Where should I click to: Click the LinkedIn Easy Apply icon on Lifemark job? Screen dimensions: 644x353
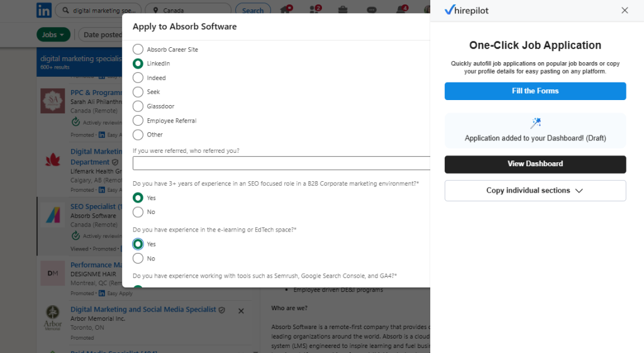coord(101,190)
